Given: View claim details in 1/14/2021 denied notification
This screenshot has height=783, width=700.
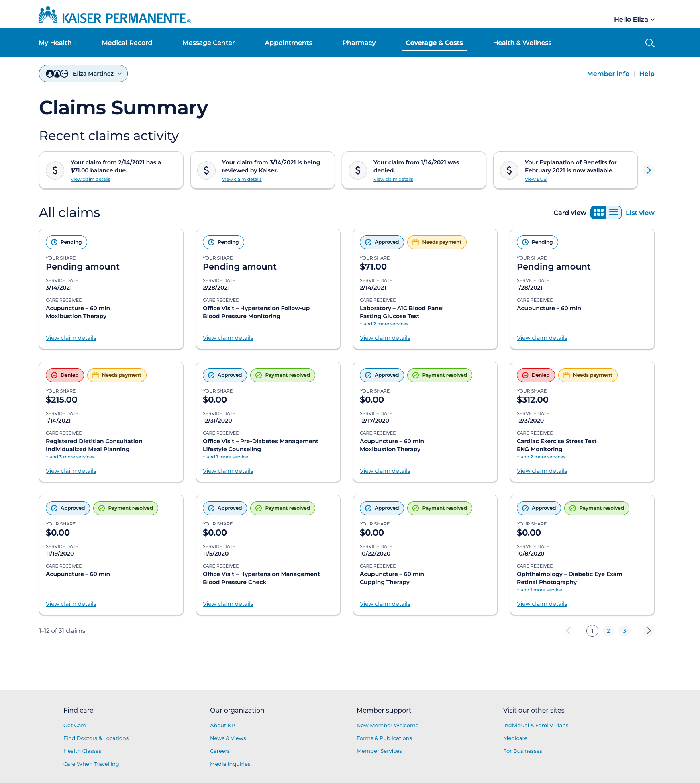Looking at the screenshot, I should 393,179.
